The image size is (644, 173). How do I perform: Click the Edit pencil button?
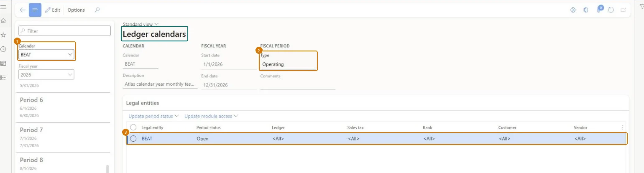pos(53,10)
